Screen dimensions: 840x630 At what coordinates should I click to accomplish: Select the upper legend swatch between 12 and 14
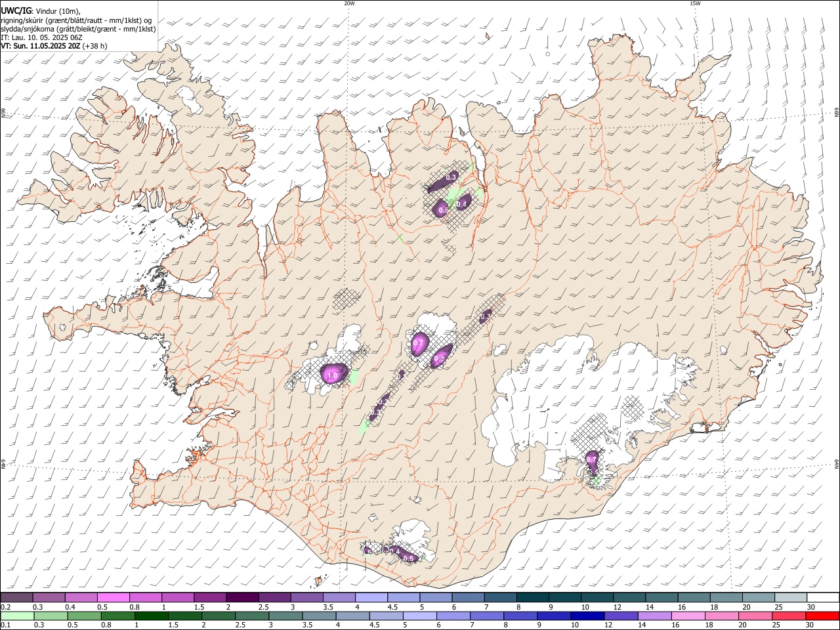tap(629, 597)
